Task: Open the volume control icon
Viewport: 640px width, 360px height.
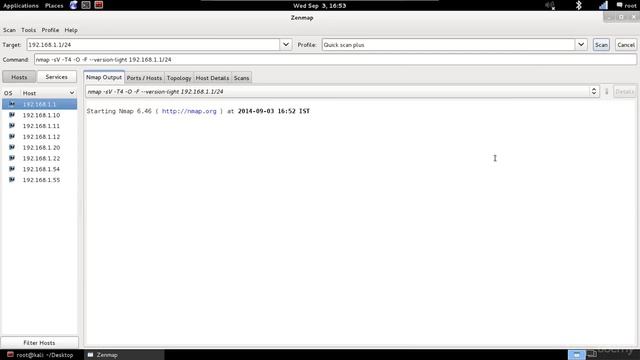Action: coord(550,5)
